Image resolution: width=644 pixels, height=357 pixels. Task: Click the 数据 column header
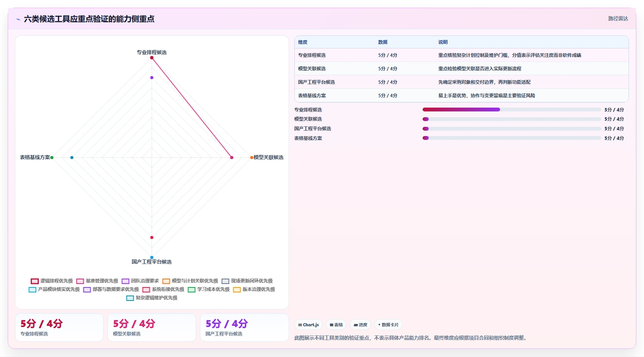[x=383, y=42]
